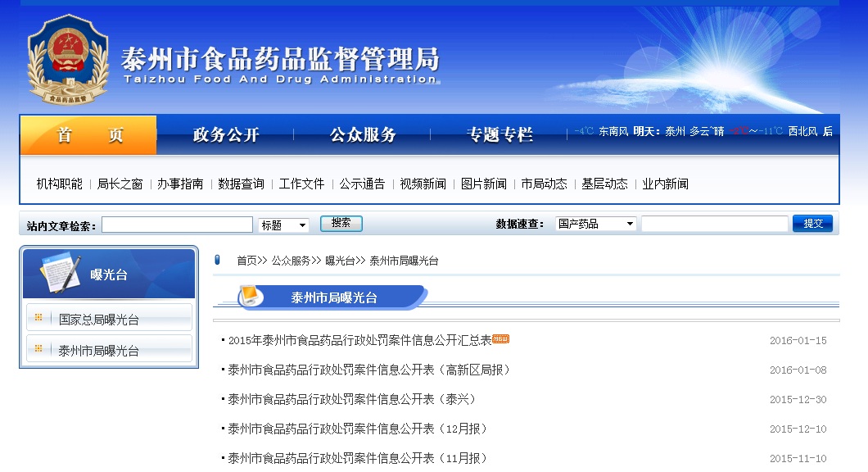Click the orange dots icon beside sidebar 泰州市局曝光台
The image size is (868, 472).
point(38,349)
